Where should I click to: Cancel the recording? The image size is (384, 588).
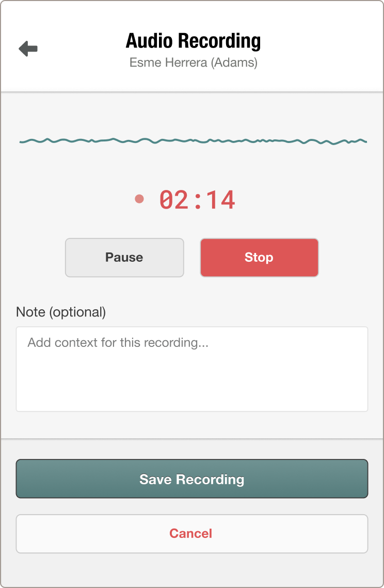[x=191, y=534]
